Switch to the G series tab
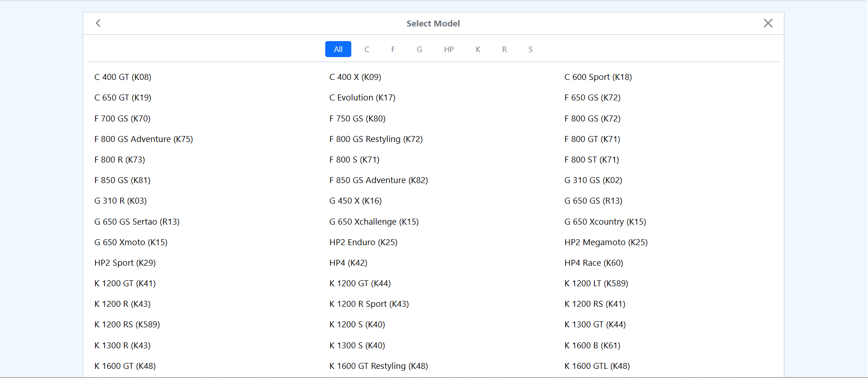868x378 pixels. 419,49
